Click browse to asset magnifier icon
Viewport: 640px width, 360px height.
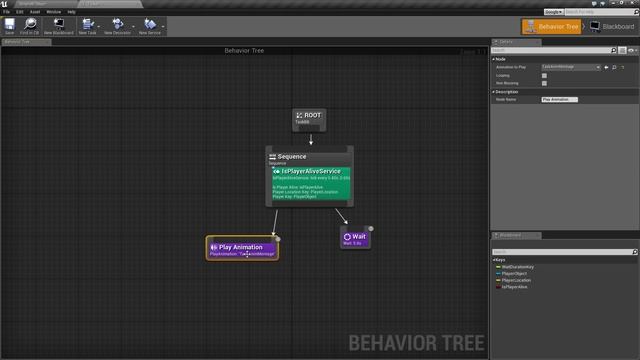[614, 67]
